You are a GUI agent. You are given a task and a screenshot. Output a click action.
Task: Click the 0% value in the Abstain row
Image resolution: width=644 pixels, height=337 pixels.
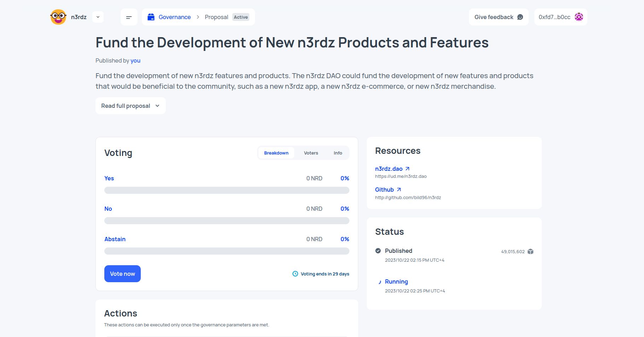(345, 239)
